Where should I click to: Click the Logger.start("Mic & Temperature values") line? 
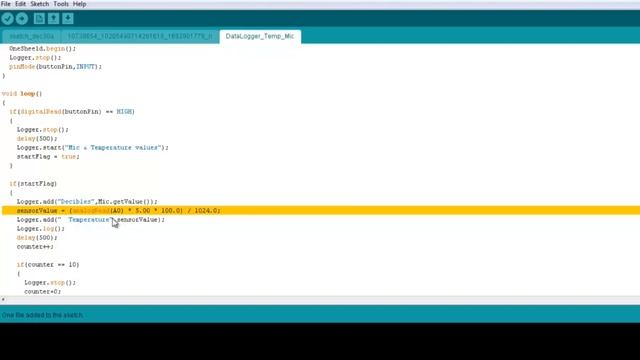(93, 147)
